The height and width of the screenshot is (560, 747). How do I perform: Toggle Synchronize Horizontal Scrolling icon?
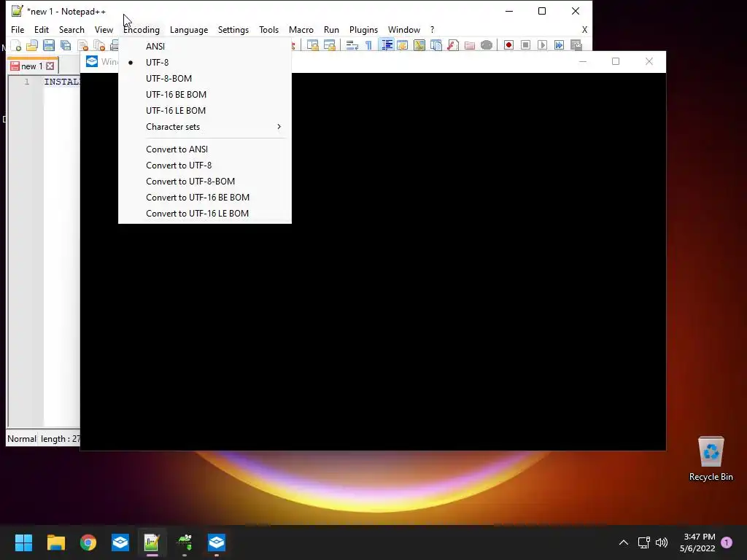[330, 45]
